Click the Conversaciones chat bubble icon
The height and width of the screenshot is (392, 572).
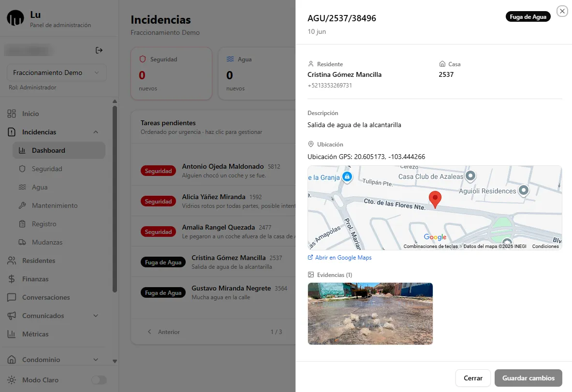click(x=12, y=297)
